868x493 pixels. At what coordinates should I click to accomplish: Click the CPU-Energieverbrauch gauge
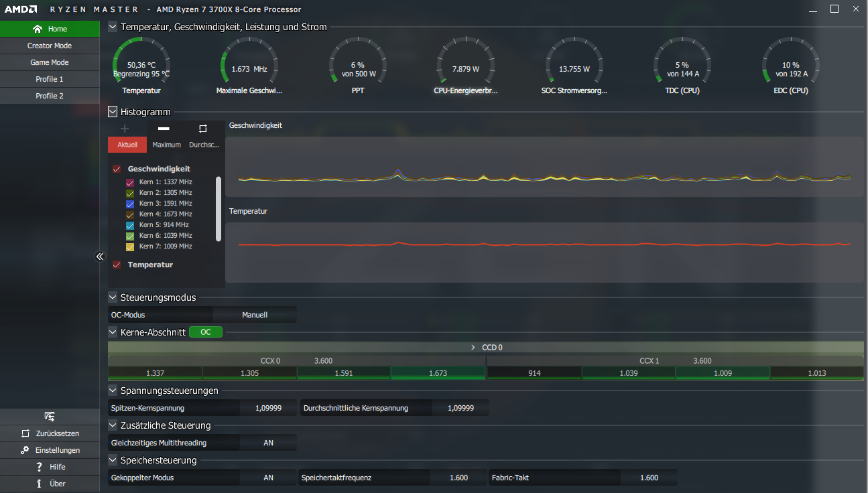coord(466,60)
